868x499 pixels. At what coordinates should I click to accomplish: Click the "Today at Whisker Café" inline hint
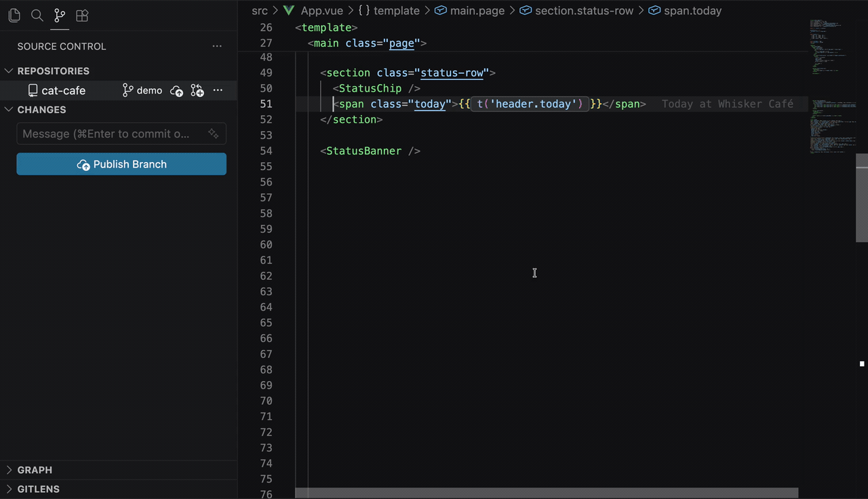[x=728, y=104]
